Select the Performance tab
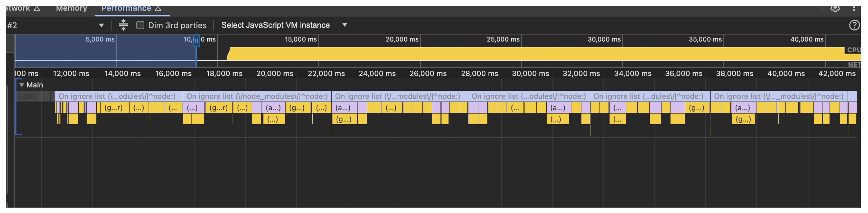 click(126, 9)
